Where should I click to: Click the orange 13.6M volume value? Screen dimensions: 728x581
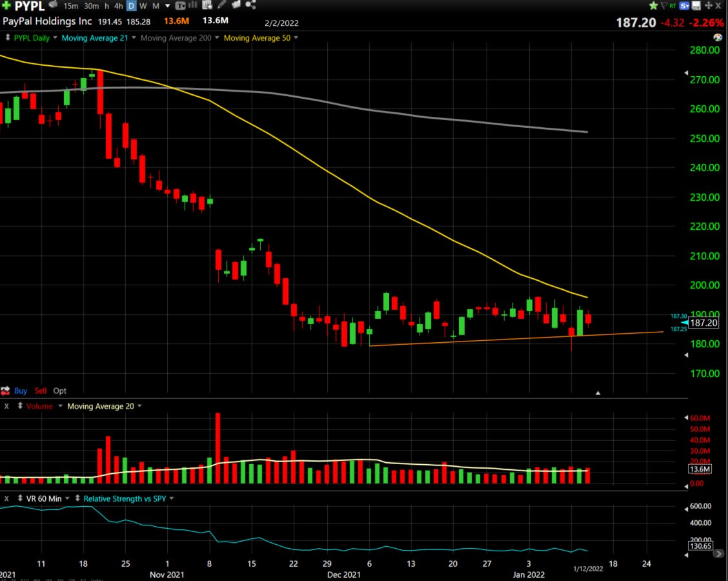coord(176,21)
